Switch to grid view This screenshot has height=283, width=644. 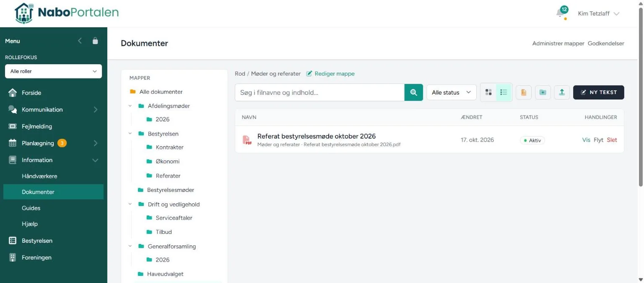tap(488, 92)
